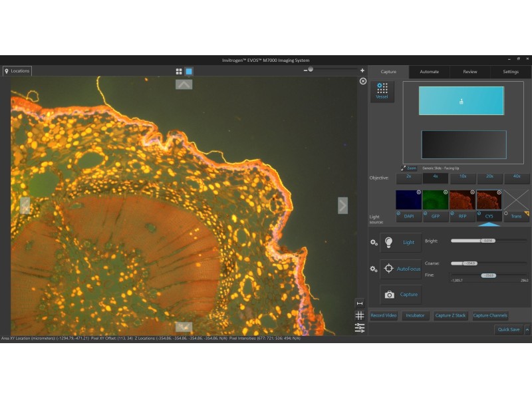Switch to multi-tile grid view
This screenshot has width=532, height=399.
179,71
